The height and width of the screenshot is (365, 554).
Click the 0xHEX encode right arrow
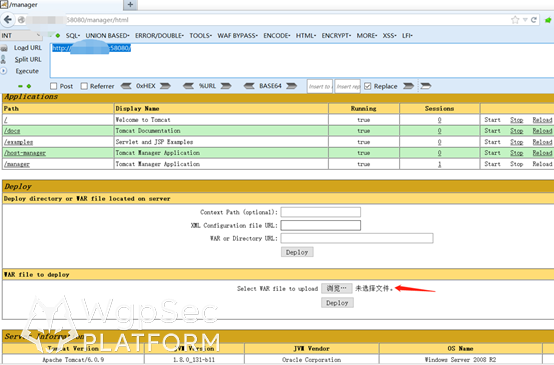pos(165,86)
